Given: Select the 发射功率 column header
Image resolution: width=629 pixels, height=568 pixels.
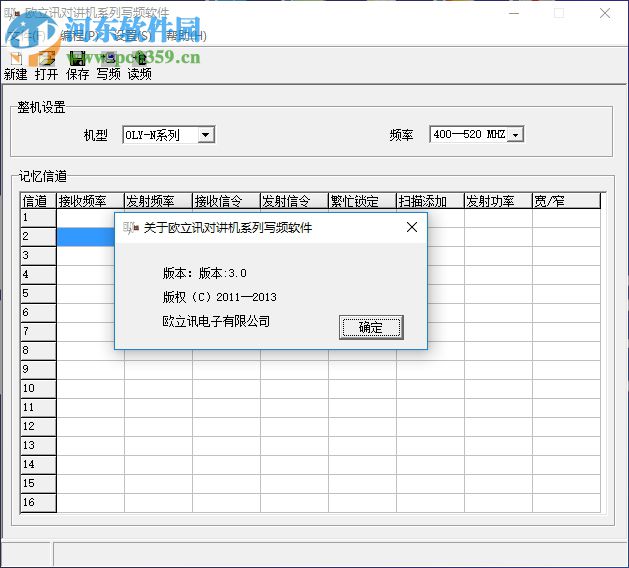Looking at the screenshot, I should click(499, 201).
